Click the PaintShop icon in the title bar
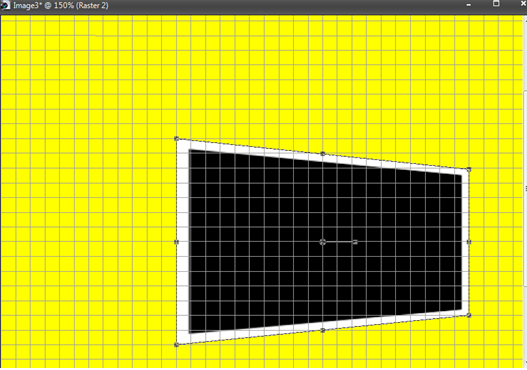Viewport: 527px width, 370px height. [5, 5]
